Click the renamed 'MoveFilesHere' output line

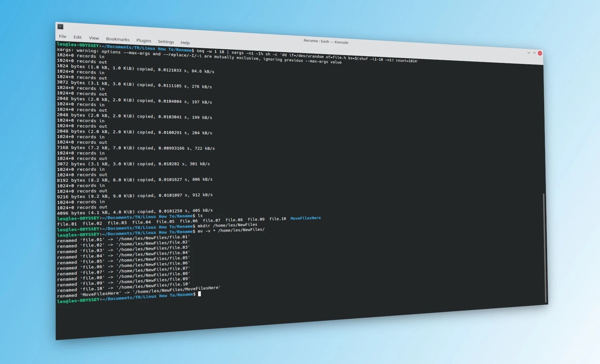coord(139,292)
